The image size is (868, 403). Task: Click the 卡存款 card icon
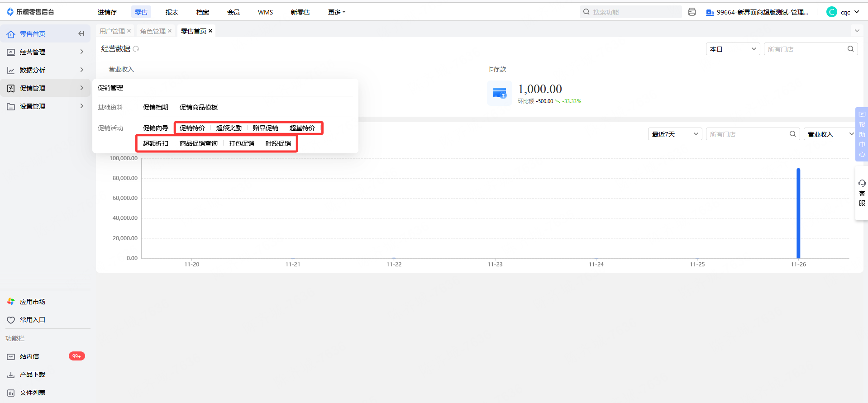500,93
